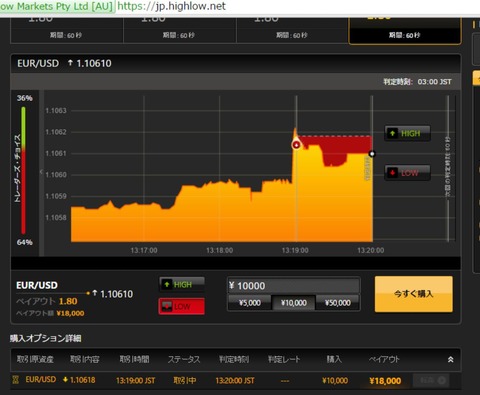480x395 pixels.
Task: Select the second 60秒 option card
Action: [180, 31]
